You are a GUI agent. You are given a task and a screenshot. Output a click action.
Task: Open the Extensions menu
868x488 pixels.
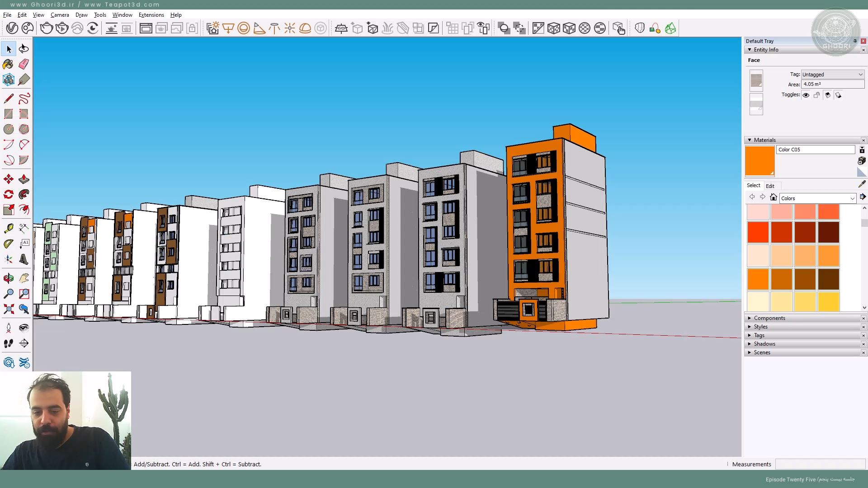(x=151, y=15)
